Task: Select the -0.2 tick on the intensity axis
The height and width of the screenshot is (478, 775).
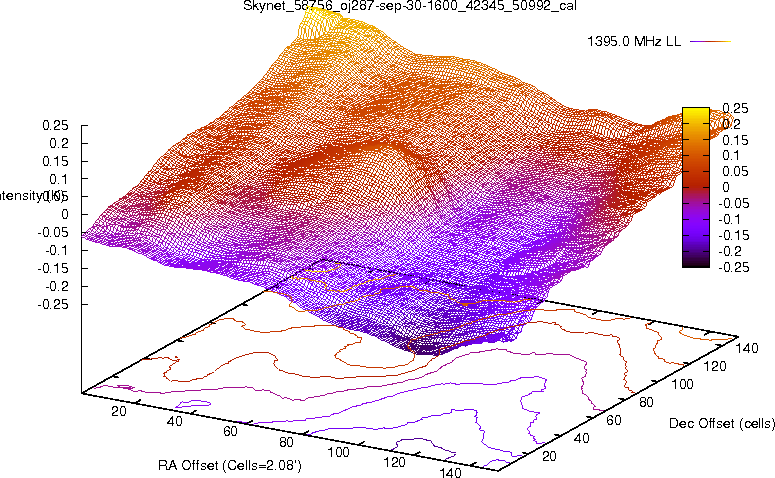Action: point(56,286)
